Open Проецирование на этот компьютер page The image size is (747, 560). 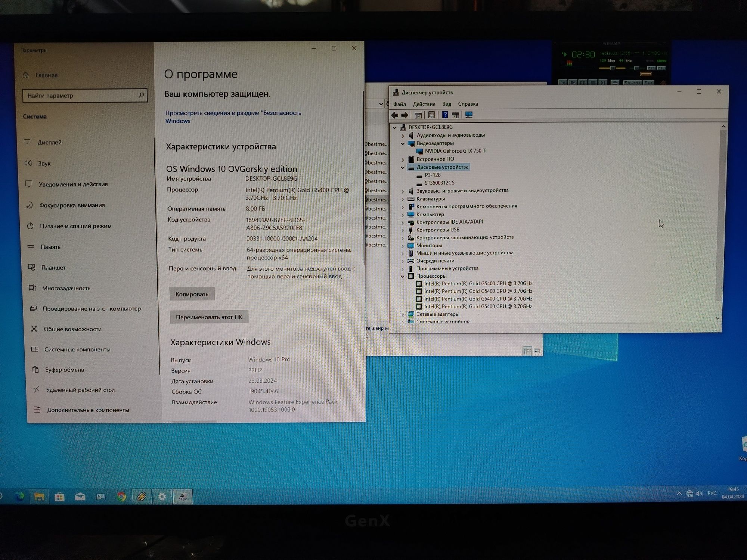pos(86,308)
